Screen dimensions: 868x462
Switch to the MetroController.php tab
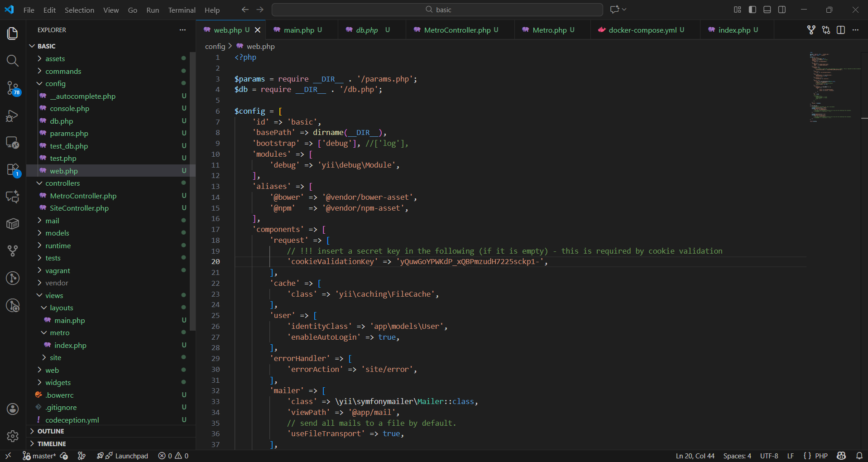[x=457, y=30]
